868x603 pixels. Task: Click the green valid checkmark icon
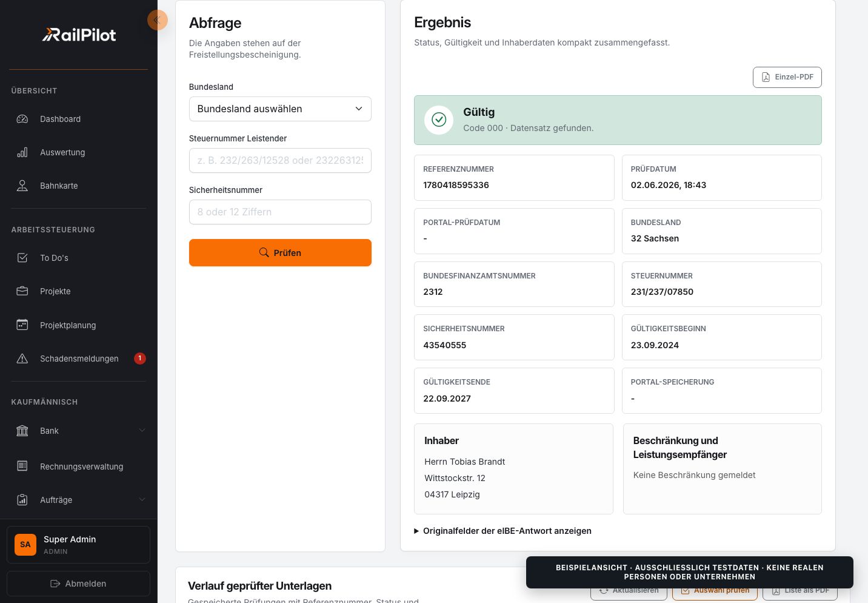439,120
